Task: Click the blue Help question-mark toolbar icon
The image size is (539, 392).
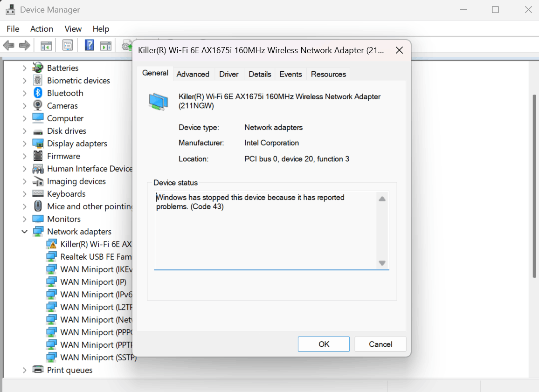Action: 90,45
